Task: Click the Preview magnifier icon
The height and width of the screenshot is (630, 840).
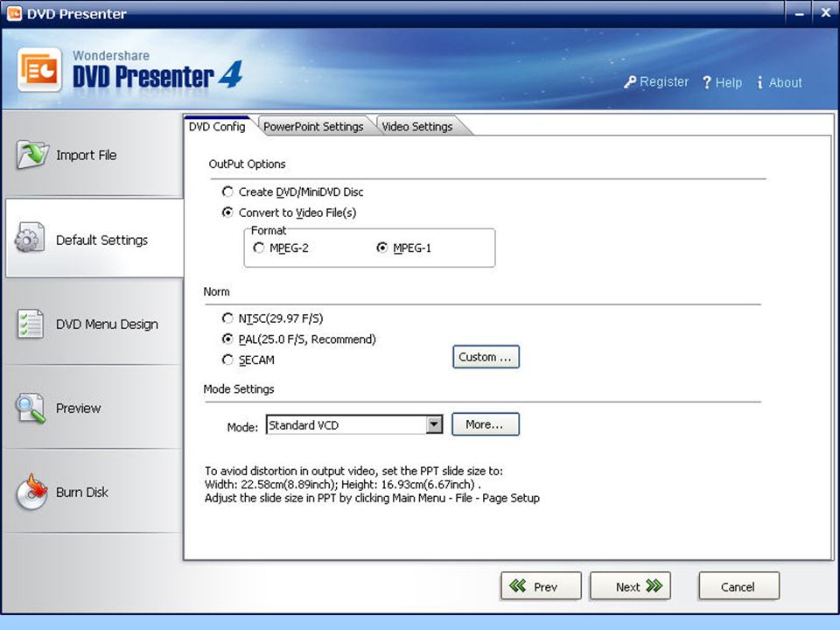Action: [x=30, y=409]
